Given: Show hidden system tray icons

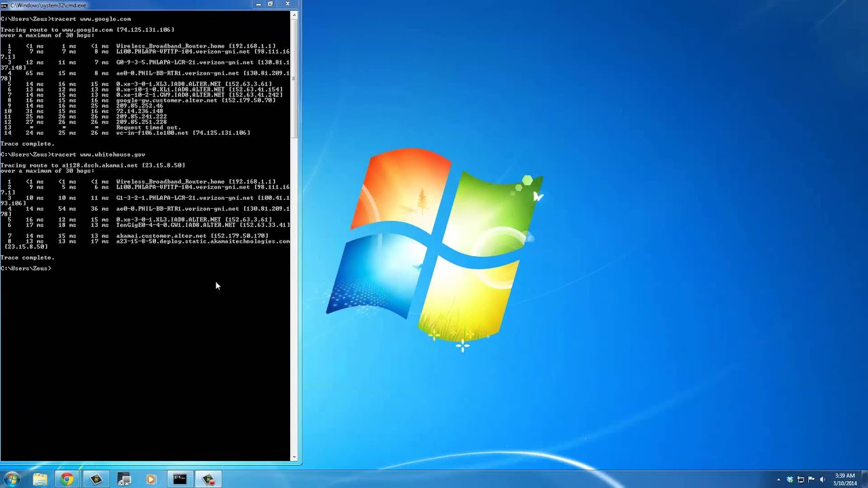Looking at the screenshot, I should 778,480.
